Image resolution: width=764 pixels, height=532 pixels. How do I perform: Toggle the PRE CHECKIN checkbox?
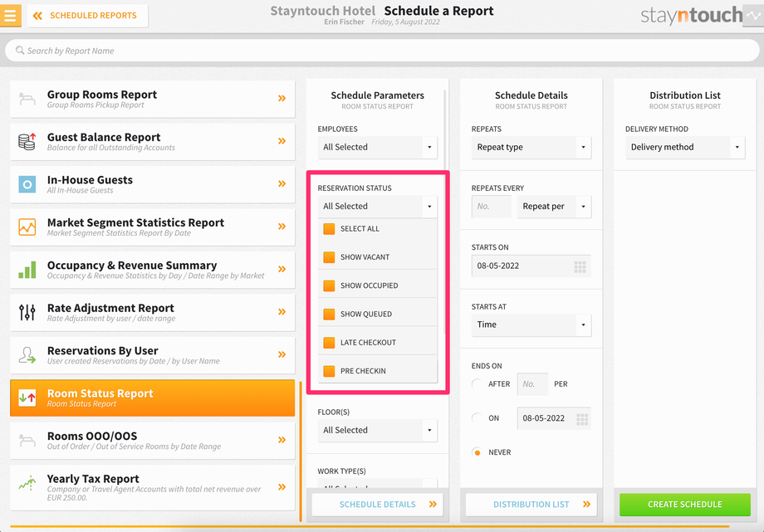(329, 371)
